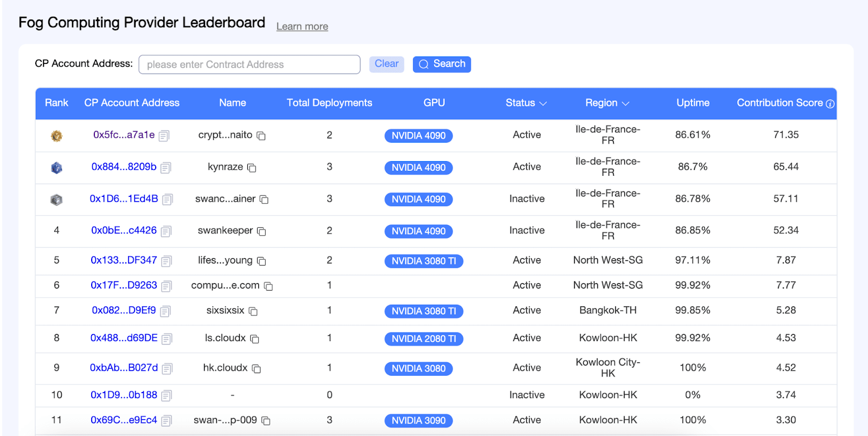Click the GPU column header

434,103
